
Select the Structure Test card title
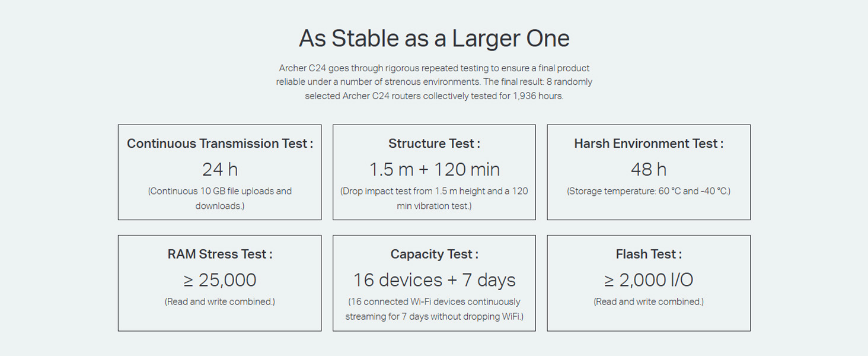tap(434, 144)
